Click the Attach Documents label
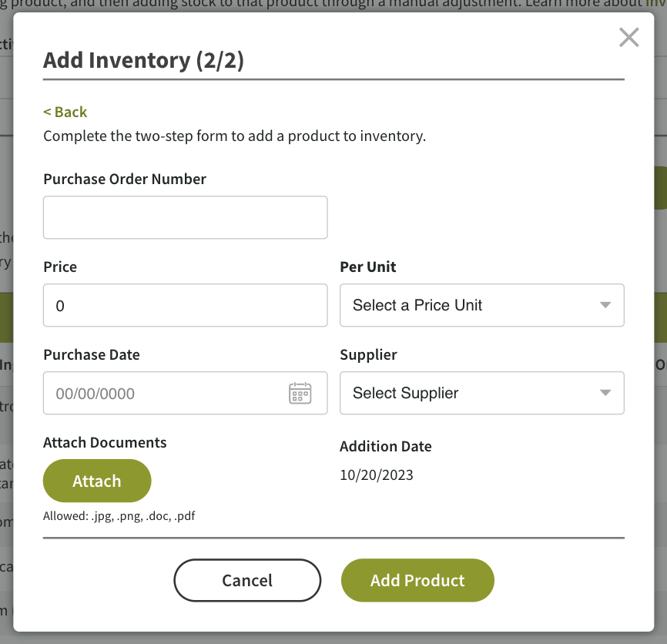 (105, 442)
